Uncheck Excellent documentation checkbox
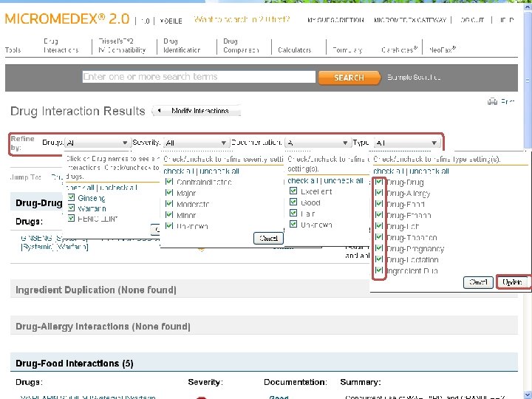The width and height of the screenshot is (532, 399). coord(293,191)
